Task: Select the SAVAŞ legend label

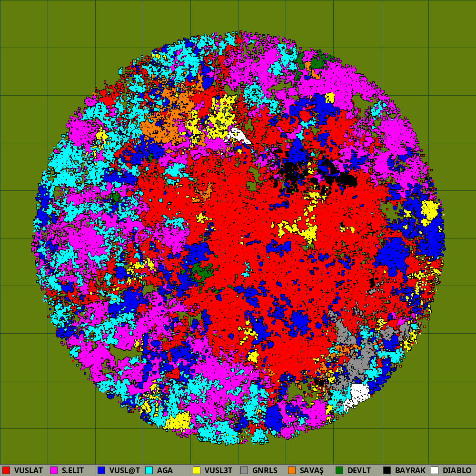Action: [x=312, y=471]
